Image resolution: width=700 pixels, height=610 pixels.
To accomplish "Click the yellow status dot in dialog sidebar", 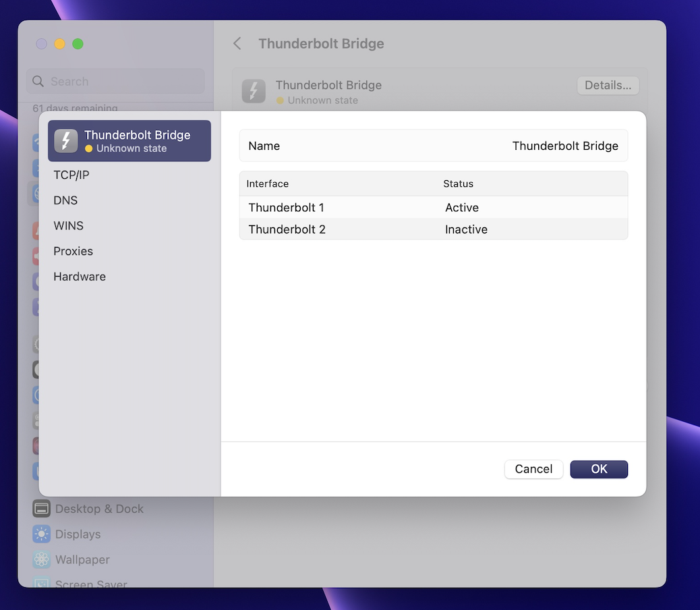I will click(x=89, y=148).
